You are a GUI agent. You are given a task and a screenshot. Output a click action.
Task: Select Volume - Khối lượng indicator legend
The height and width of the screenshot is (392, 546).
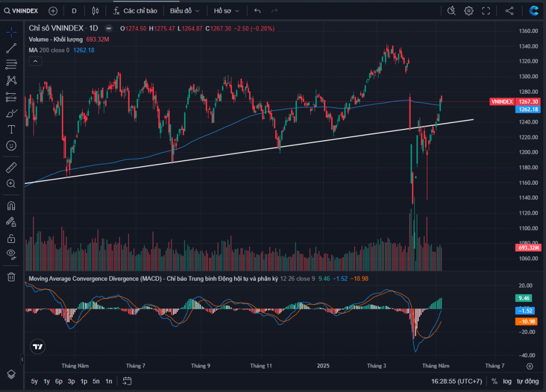pos(55,39)
